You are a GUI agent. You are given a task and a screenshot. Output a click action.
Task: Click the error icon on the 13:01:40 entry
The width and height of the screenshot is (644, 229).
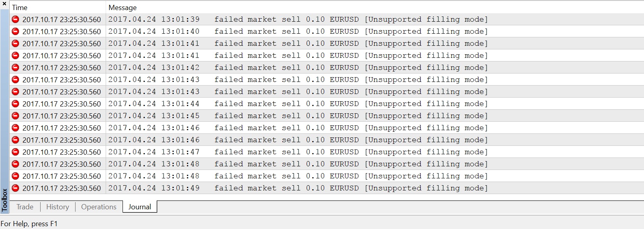(15, 31)
